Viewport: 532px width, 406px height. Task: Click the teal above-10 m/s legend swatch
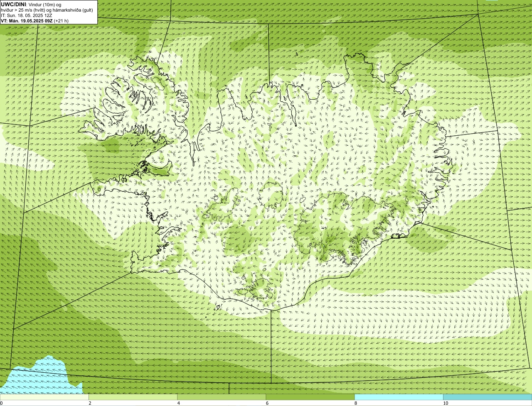coord(488,397)
